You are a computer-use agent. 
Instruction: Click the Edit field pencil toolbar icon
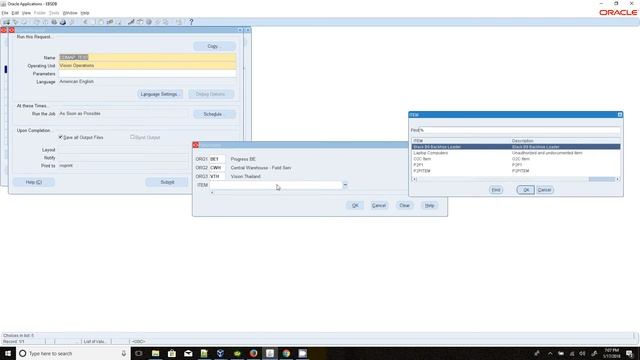coord(131,22)
